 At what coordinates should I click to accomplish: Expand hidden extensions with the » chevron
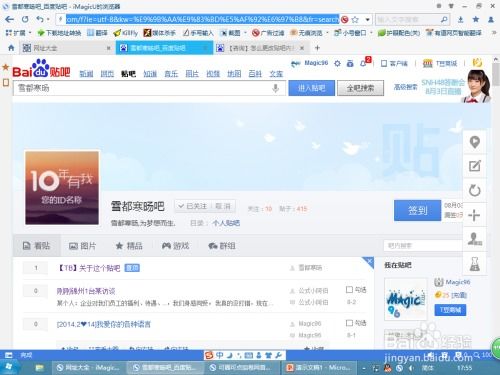494,33
